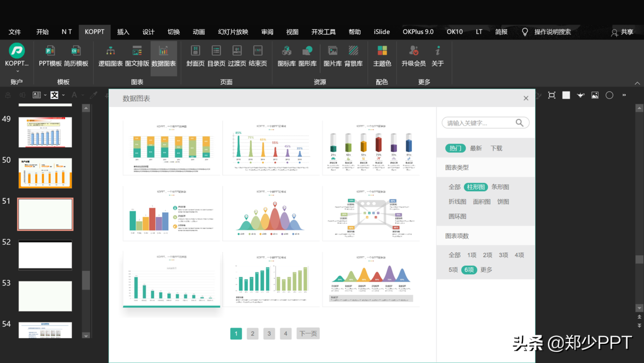This screenshot has width=644, height=363.
Task: Switch to the 幻灯片放映 tab
Action: coord(233,32)
